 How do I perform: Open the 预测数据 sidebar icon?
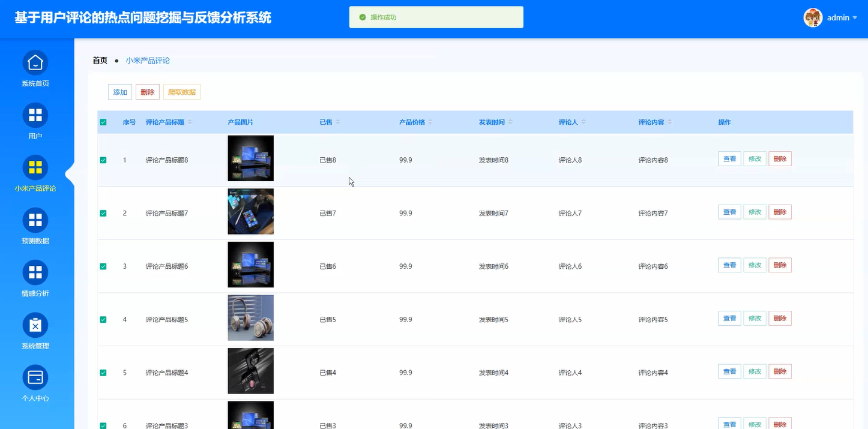coord(35,220)
